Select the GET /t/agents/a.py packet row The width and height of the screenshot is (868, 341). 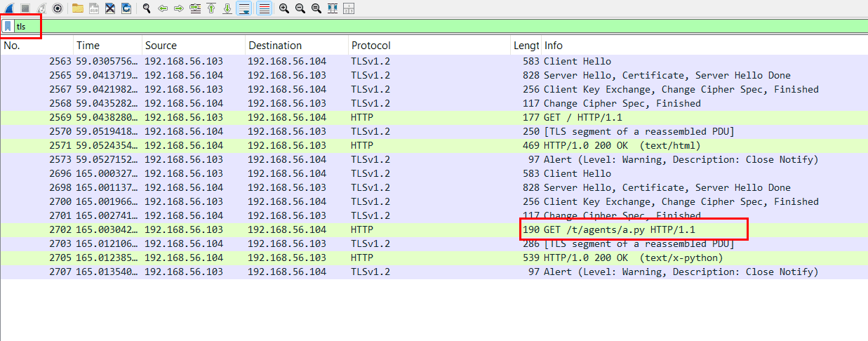(421, 229)
